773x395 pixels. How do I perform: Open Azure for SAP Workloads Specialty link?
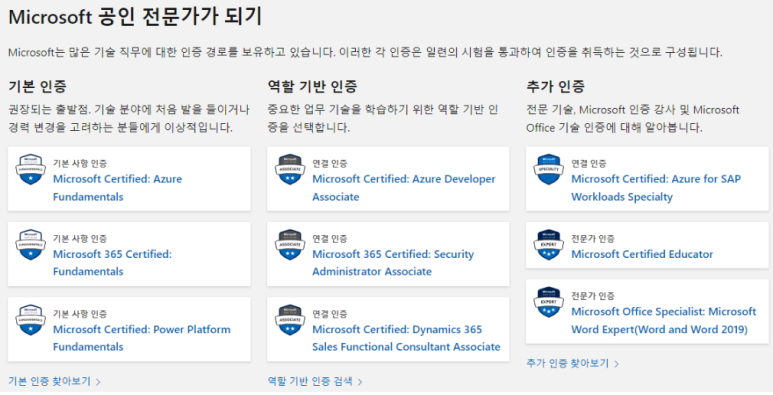(x=656, y=188)
